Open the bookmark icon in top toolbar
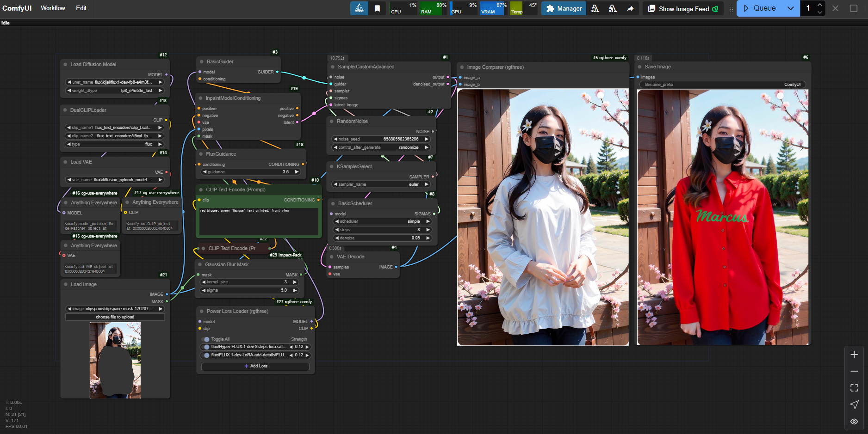Screen dimensions: 868x434 tap(377, 8)
